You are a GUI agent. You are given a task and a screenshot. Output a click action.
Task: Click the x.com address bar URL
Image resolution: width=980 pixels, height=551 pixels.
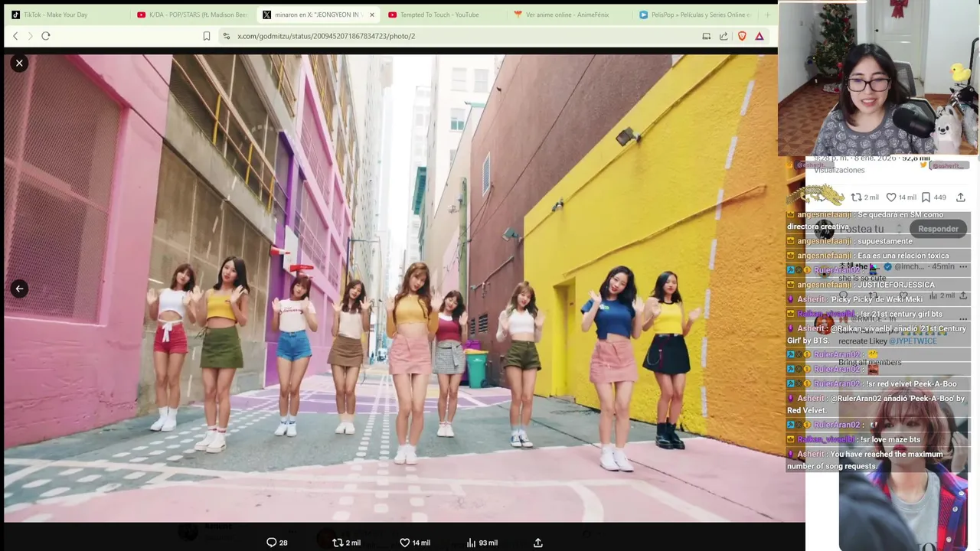326,36
